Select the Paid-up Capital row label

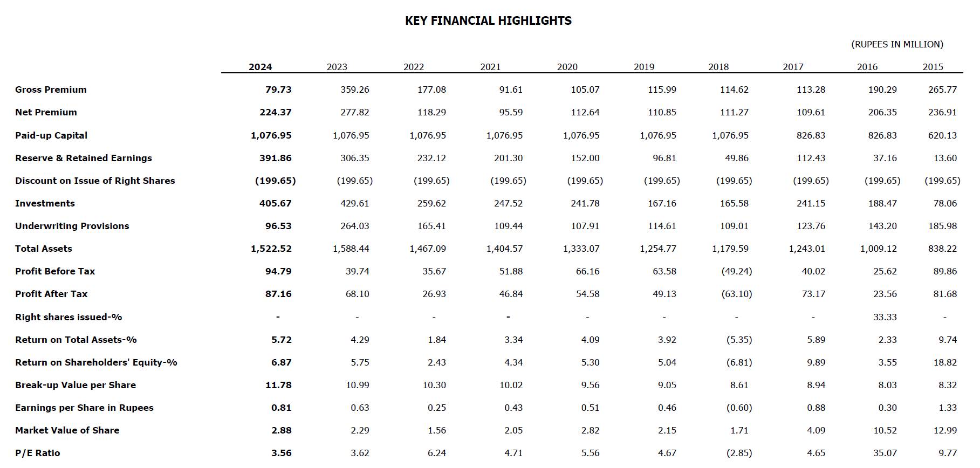(x=51, y=135)
